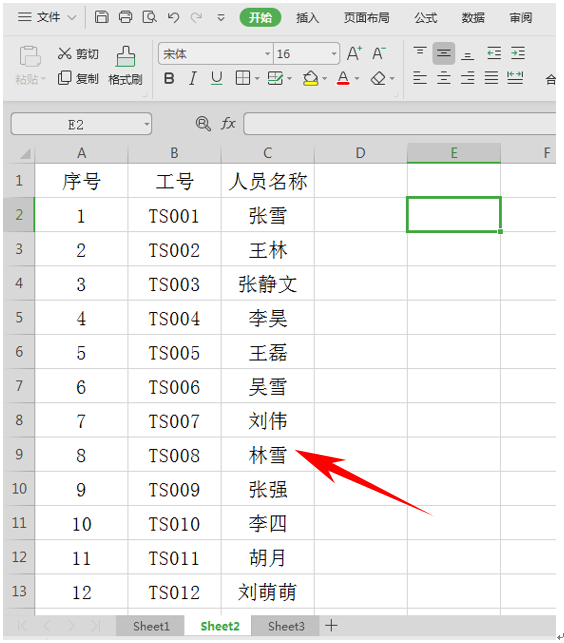Screen dimensions: 564x643
Task: Toggle Italic formatting
Action: point(192,78)
